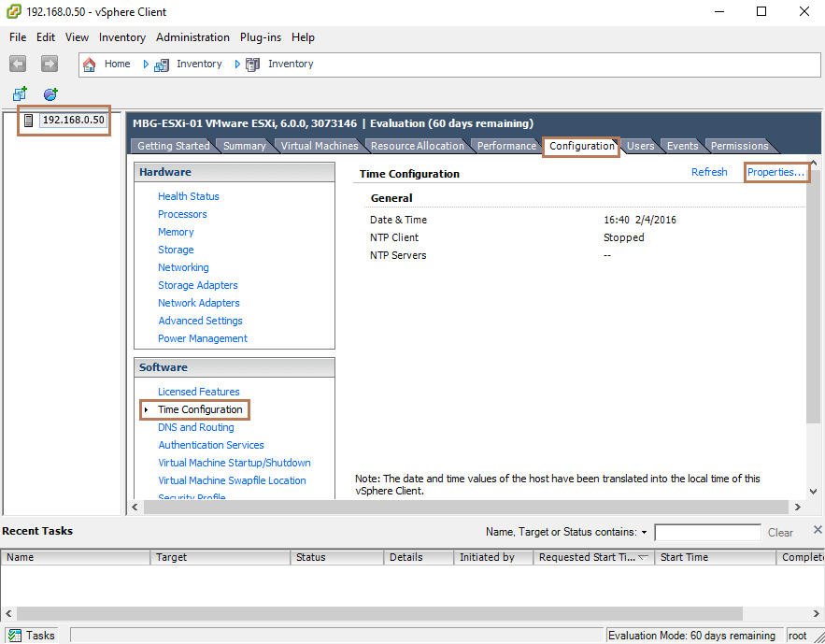Click the Clear link in Recent Tasks
The width and height of the screenshot is (825, 644).
(x=780, y=532)
